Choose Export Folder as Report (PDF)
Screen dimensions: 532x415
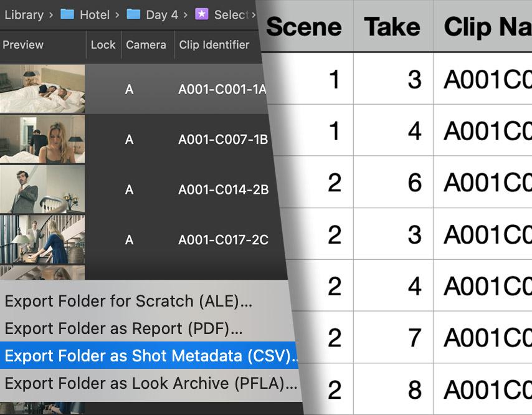click(x=123, y=328)
